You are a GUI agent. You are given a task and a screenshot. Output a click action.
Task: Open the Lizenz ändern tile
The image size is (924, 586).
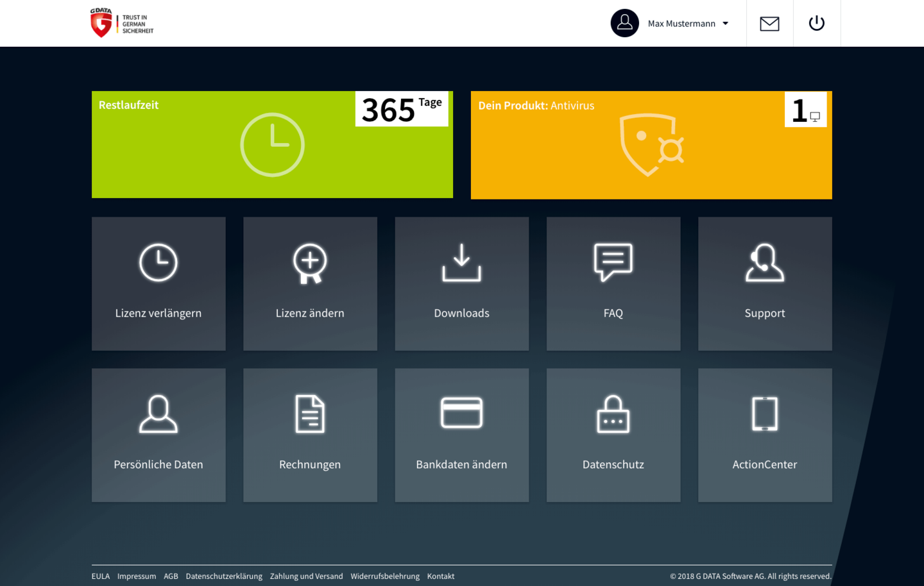point(310,283)
